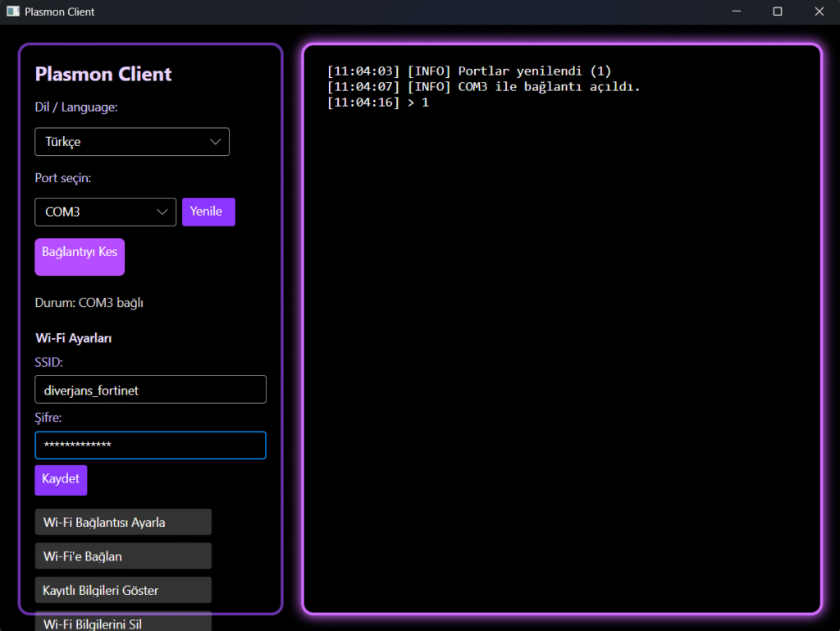Click the 'COM3 ile bağlantı açıldı' log entry
The width and height of the screenshot is (840, 631).
click(482, 87)
